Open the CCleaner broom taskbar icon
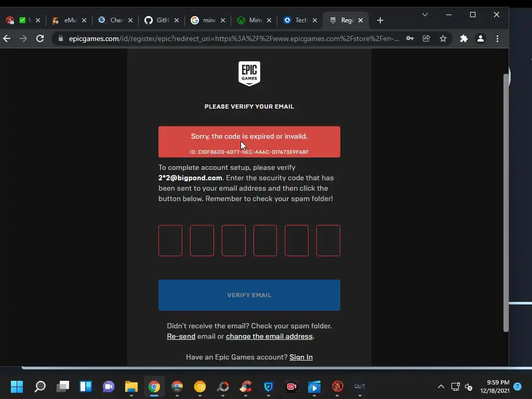 246,386
